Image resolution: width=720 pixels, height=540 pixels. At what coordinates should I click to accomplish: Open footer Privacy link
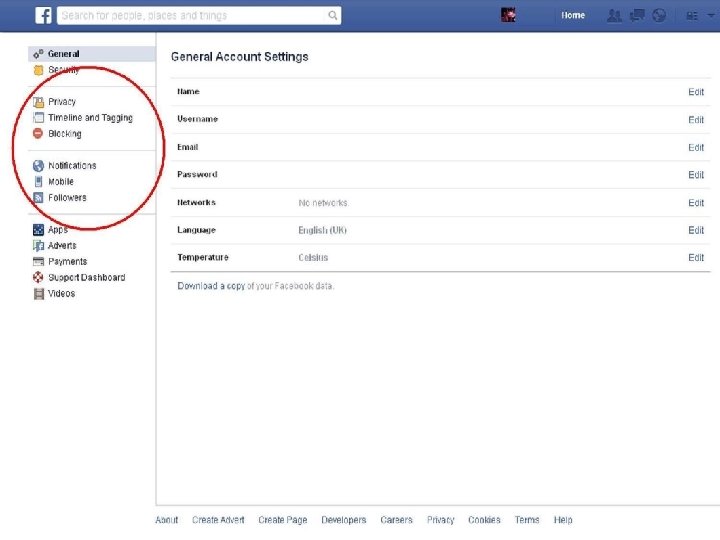[x=440, y=520]
